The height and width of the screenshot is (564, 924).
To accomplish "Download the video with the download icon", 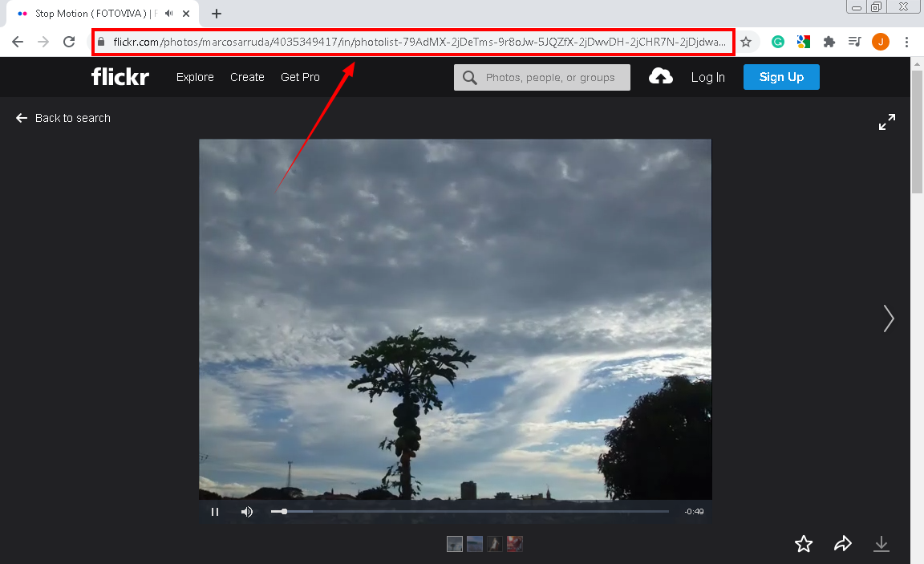I will [x=881, y=544].
